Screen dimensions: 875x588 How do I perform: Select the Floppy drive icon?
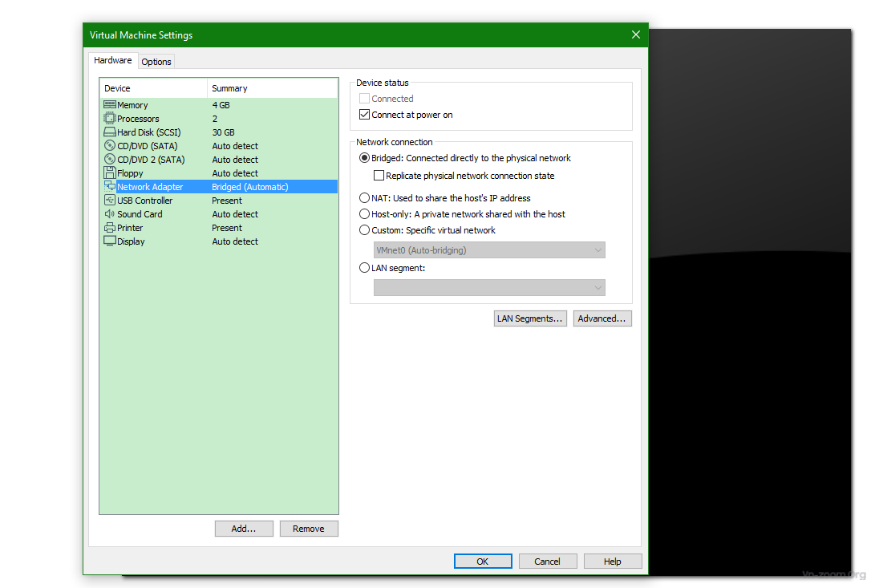[110, 173]
